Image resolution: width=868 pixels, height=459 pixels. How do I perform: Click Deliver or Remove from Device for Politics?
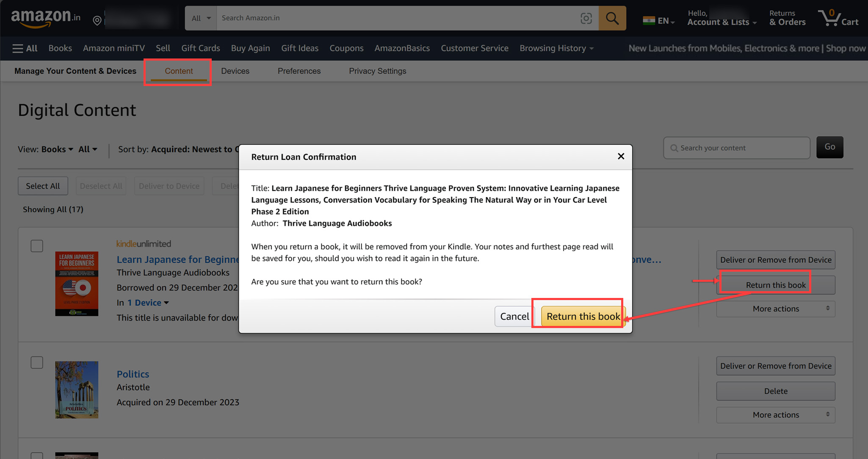point(776,366)
